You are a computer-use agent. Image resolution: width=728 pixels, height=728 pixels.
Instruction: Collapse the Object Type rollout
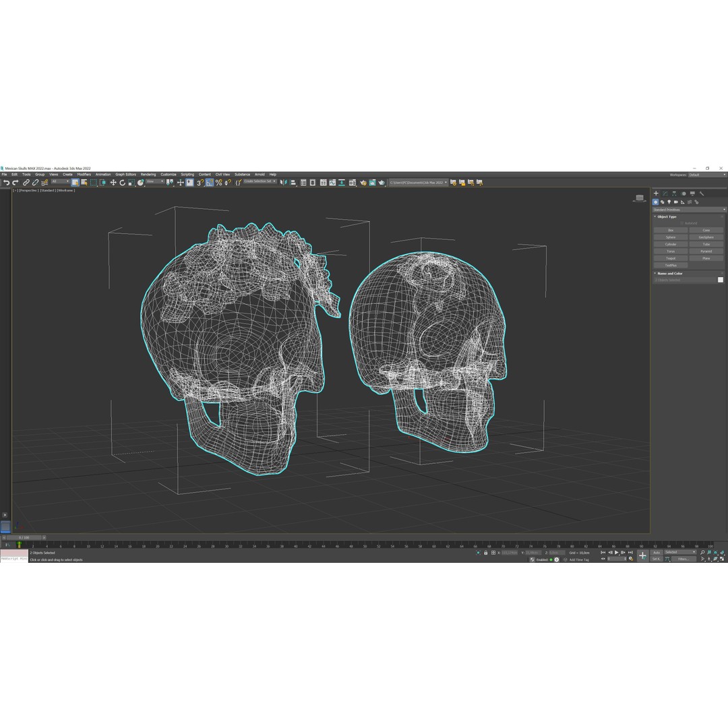(667, 217)
